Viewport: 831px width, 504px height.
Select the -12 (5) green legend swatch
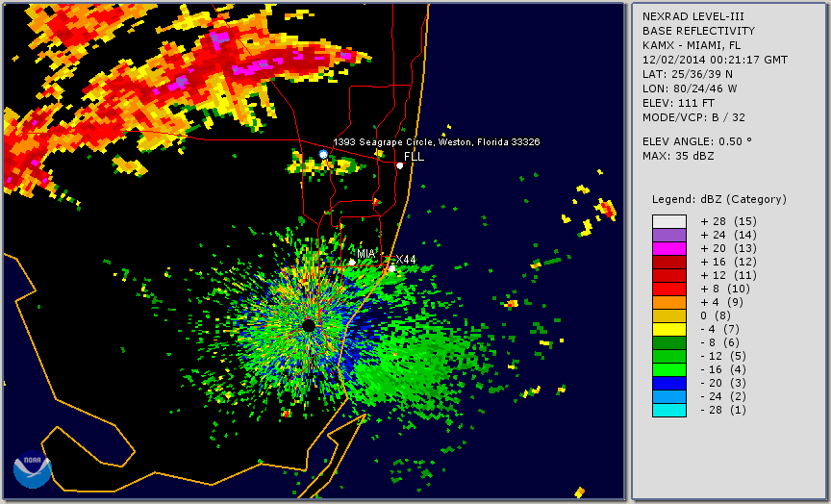click(x=669, y=356)
